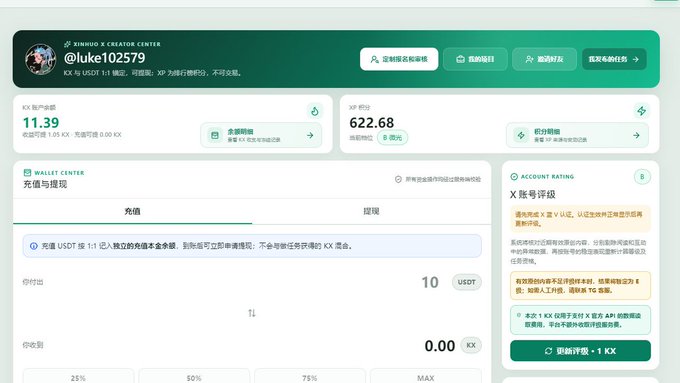The image size is (680, 383).
Task: Click the arrow in 我发布的任务 button
Action: click(x=635, y=59)
